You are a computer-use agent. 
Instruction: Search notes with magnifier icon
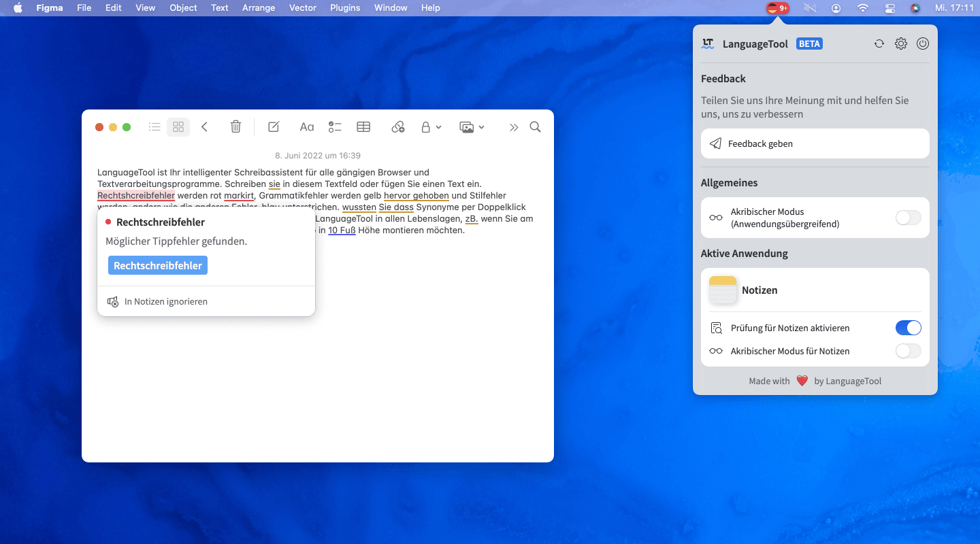(x=536, y=126)
